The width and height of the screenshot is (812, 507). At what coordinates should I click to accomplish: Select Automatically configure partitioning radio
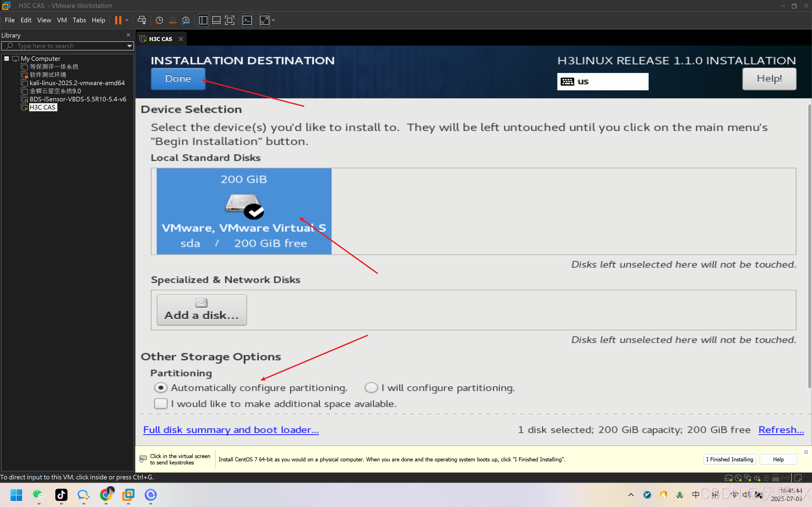pyautogui.click(x=161, y=388)
